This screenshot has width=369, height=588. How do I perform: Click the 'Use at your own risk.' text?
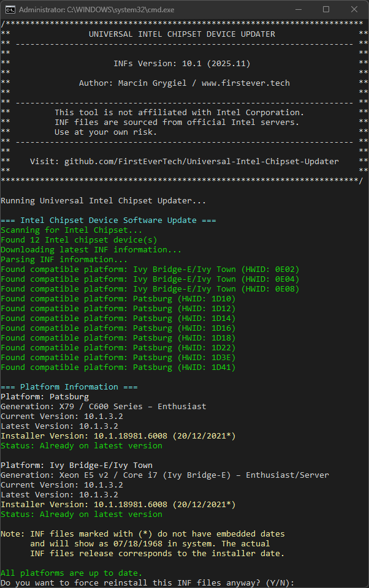coord(105,132)
